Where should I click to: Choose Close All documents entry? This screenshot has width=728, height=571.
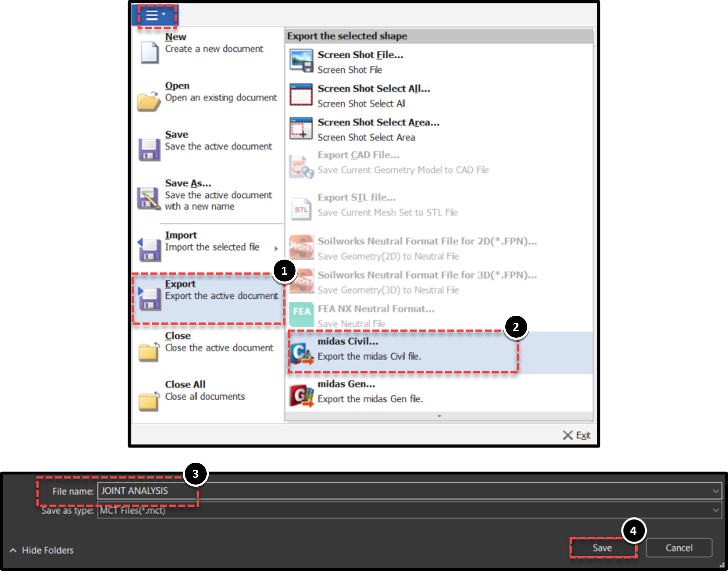click(208, 396)
